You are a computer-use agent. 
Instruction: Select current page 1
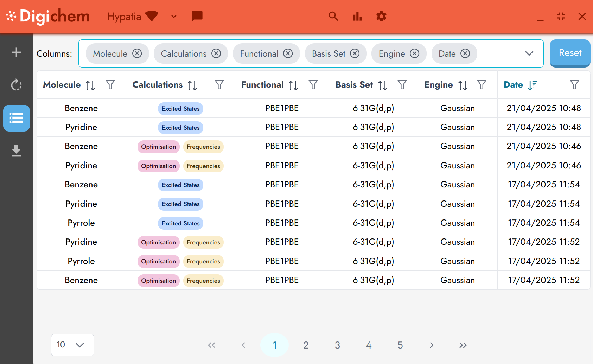[274, 345]
